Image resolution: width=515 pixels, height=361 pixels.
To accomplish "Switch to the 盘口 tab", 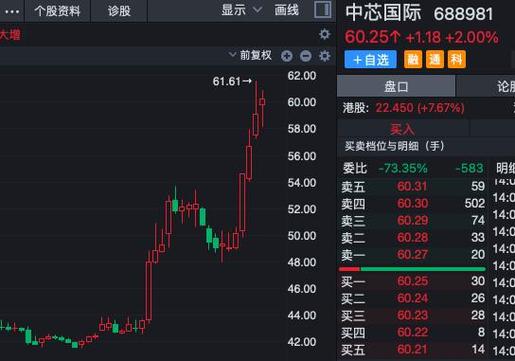I will point(396,87).
